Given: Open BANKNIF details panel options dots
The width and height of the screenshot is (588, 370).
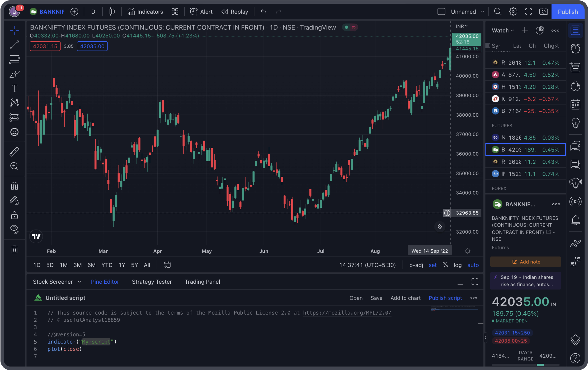Looking at the screenshot, I should pos(556,204).
